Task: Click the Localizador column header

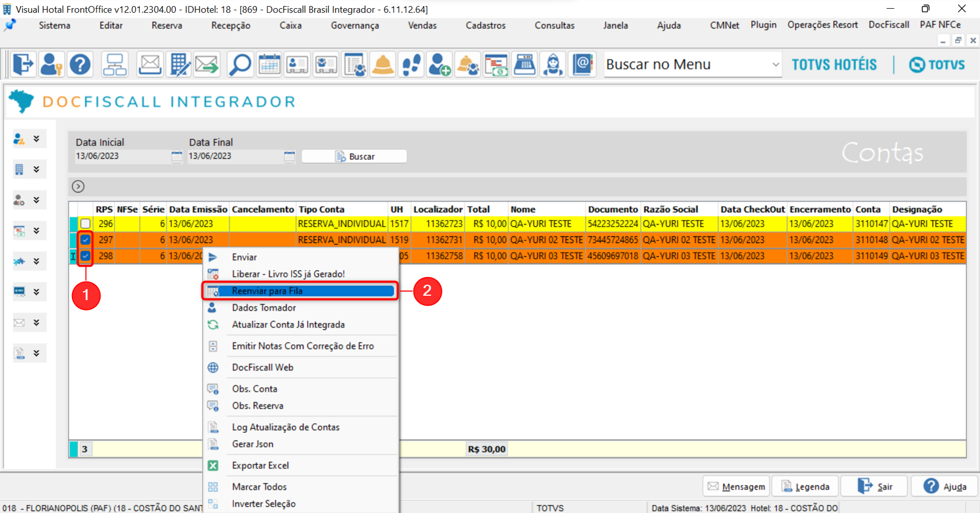Action: 438,209
